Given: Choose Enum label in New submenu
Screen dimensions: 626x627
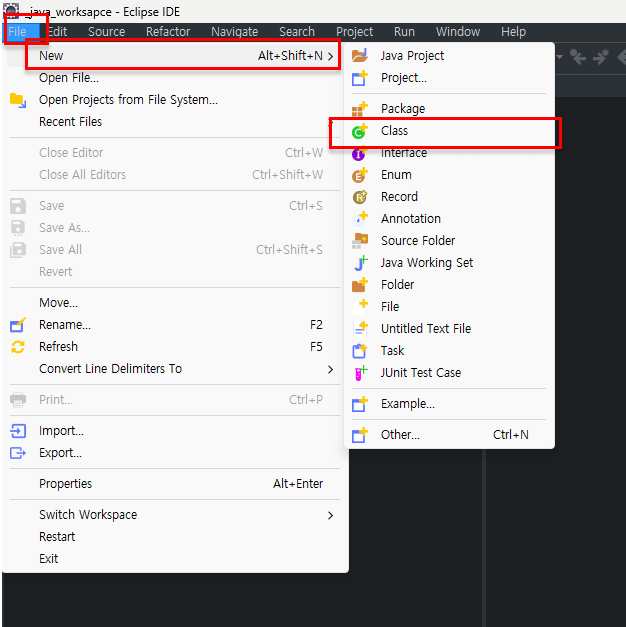Looking at the screenshot, I should point(396,175).
